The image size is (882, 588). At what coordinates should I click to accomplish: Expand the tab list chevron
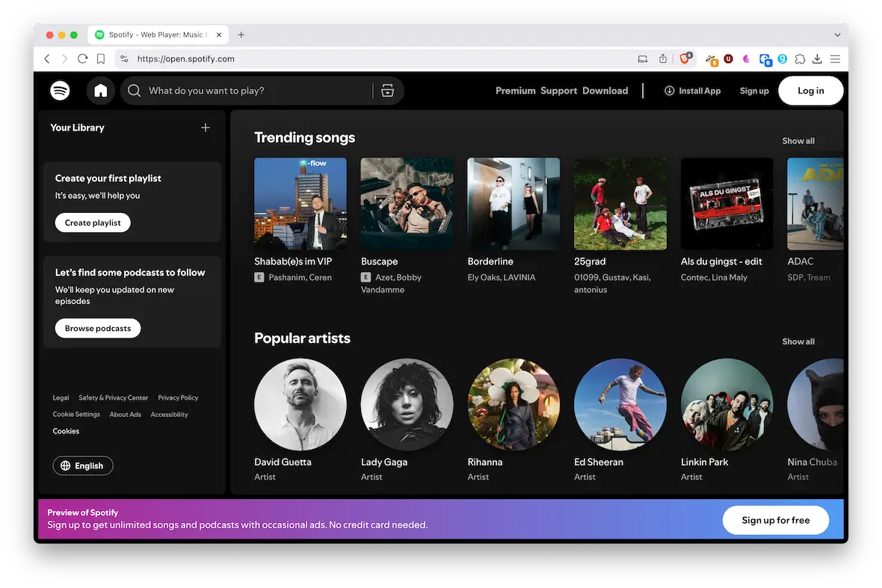pyautogui.click(x=838, y=35)
